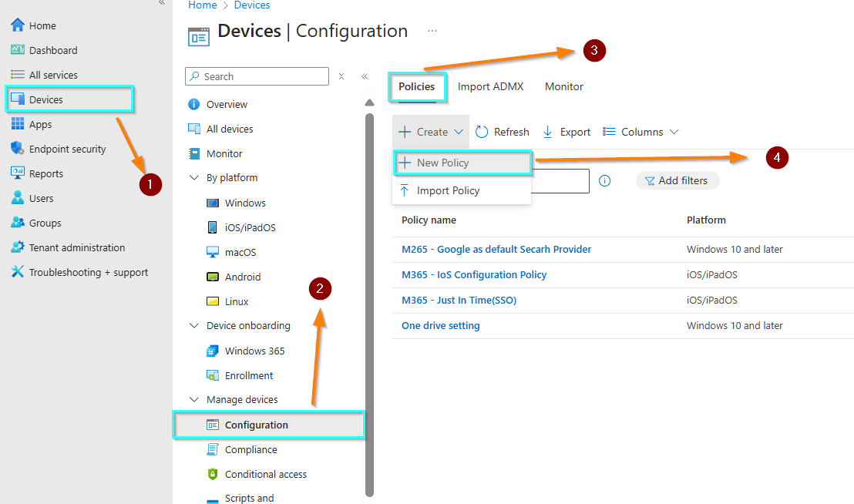Click the Export button
854x504 pixels.
[x=567, y=132]
